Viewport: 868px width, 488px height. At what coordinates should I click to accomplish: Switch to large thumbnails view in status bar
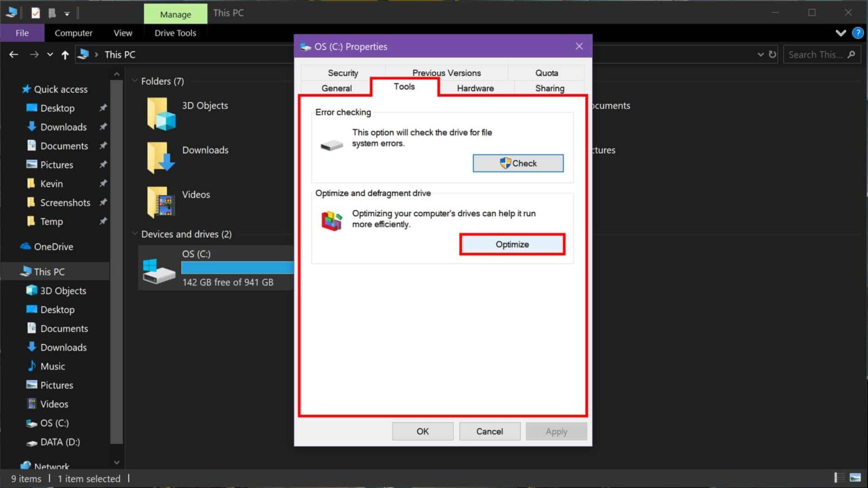point(856,477)
